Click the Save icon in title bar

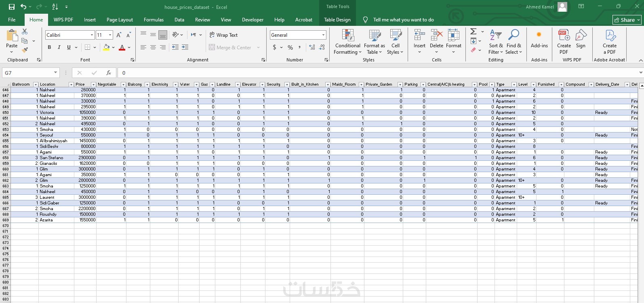[11, 7]
